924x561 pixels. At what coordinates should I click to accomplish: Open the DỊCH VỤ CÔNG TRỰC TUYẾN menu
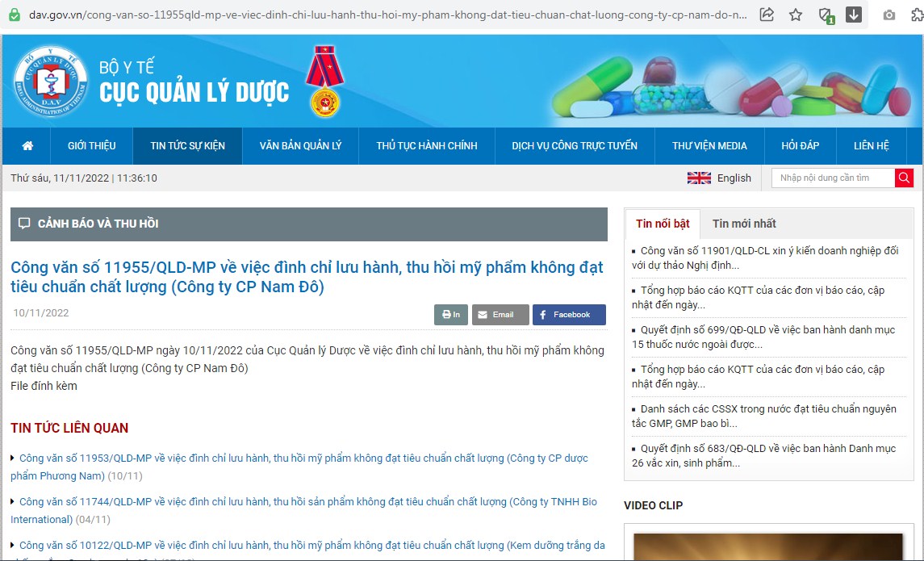tap(575, 146)
